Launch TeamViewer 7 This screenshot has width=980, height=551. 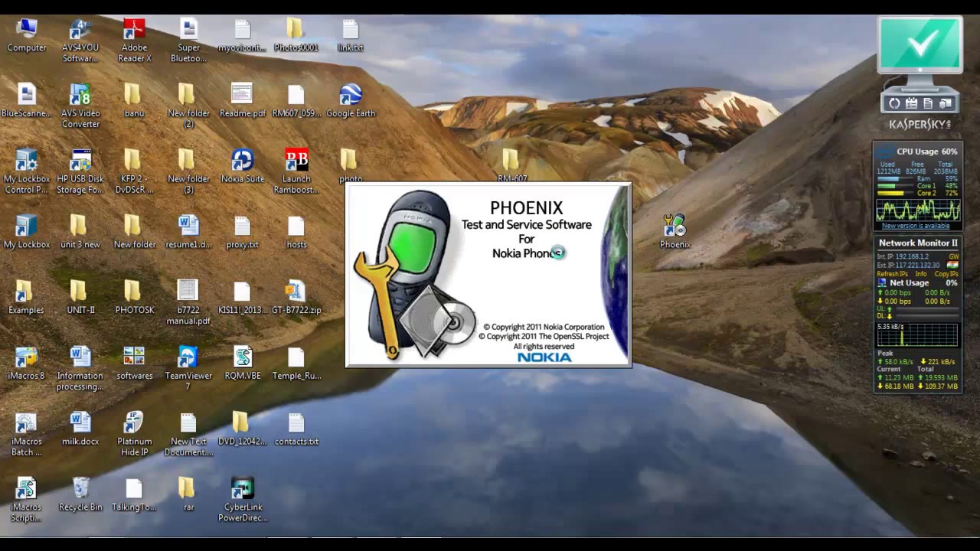(188, 370)
